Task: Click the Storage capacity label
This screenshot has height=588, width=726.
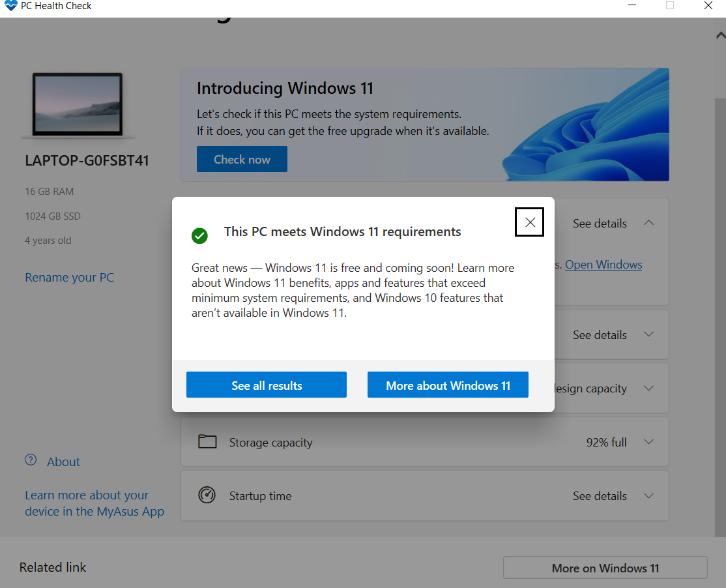Action: click(x=271, y=443)
